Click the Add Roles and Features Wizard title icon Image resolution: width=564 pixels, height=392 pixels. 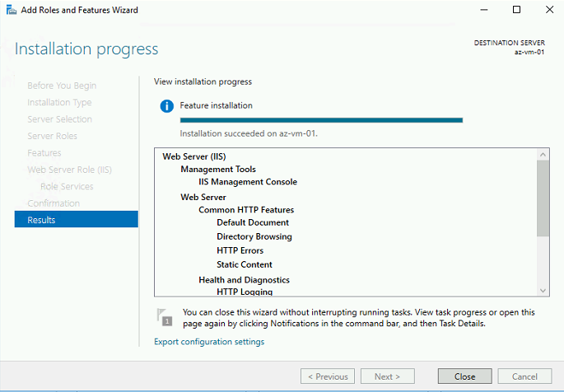click(x=12, y=10)
